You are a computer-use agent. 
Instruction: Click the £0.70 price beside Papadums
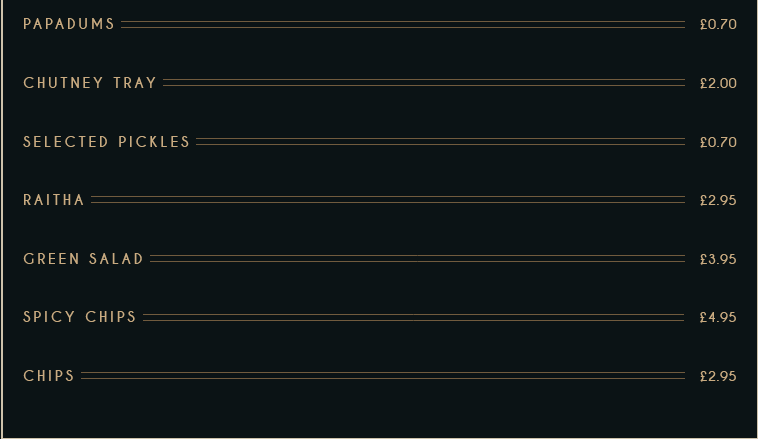click(718, 24)
